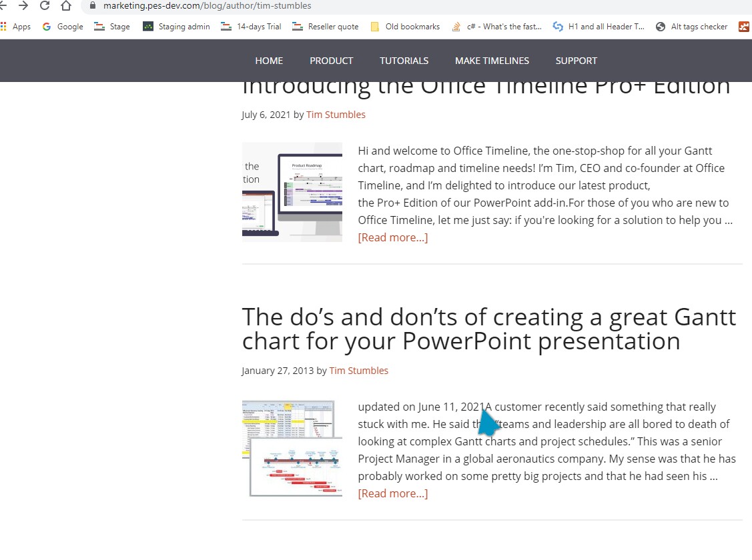Screen dimensions: 752x560
Task: Click Read more on the Pro+ Edition article
Action: [392, 237]
